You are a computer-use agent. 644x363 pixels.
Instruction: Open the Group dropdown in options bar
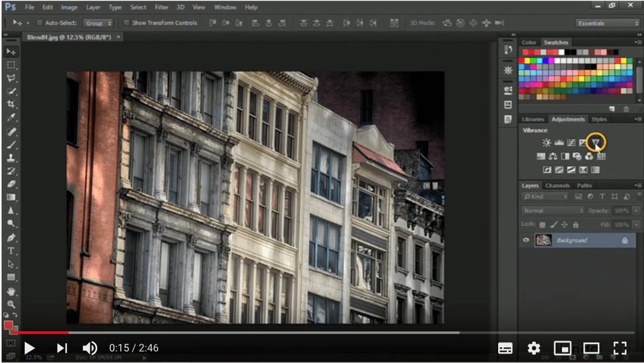98,22
